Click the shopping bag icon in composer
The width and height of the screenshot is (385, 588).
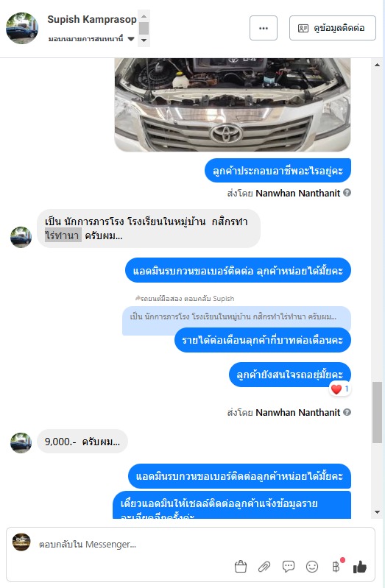click(241, 567)
